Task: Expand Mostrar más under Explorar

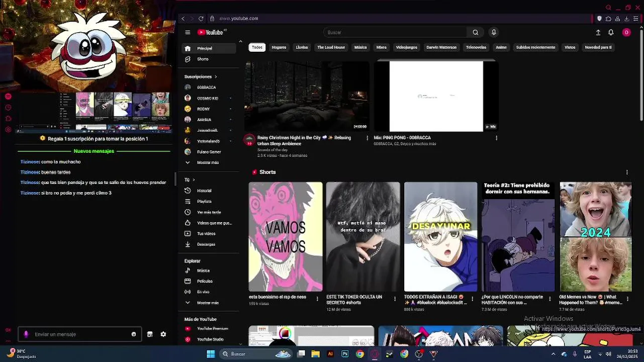Action: click(209, 303)
